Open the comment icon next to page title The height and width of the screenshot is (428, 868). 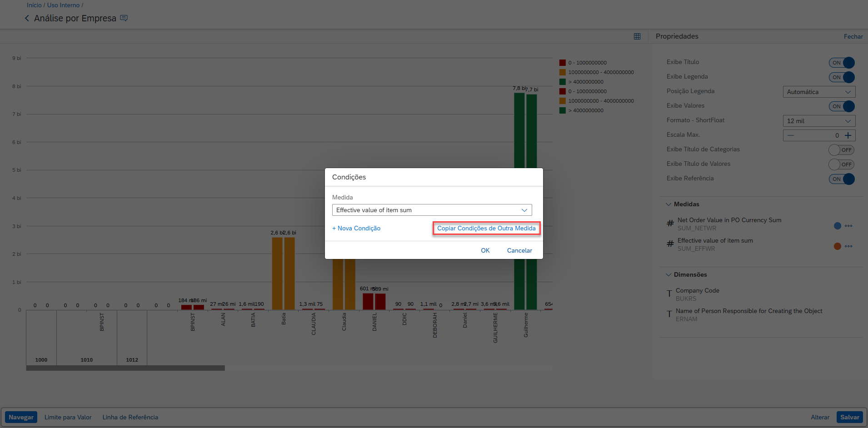(x=124, y=18)
